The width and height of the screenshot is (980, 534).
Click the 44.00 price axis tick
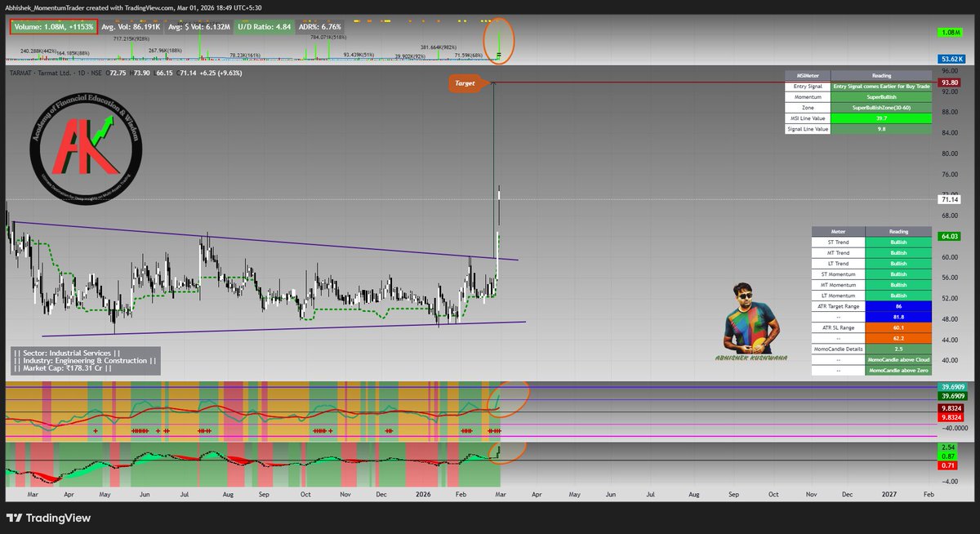(x=950, y=340)
